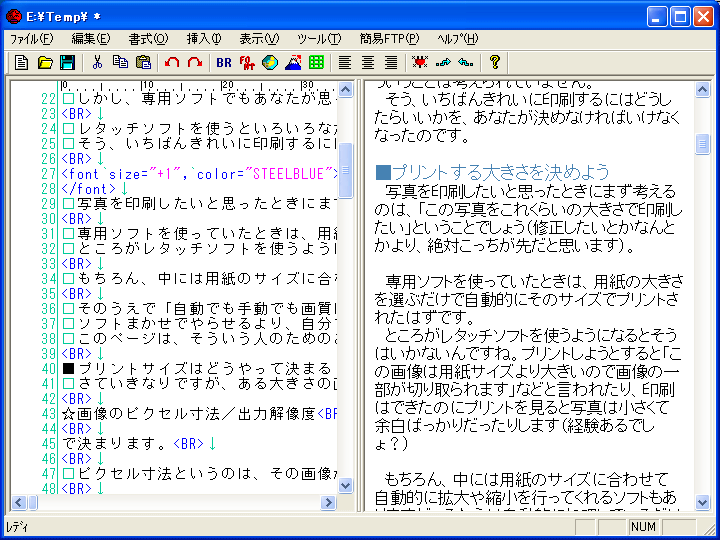Viewport: 720px width, 540px height.
Task: Center align text using toolbar icon
Action: [368, 62]
